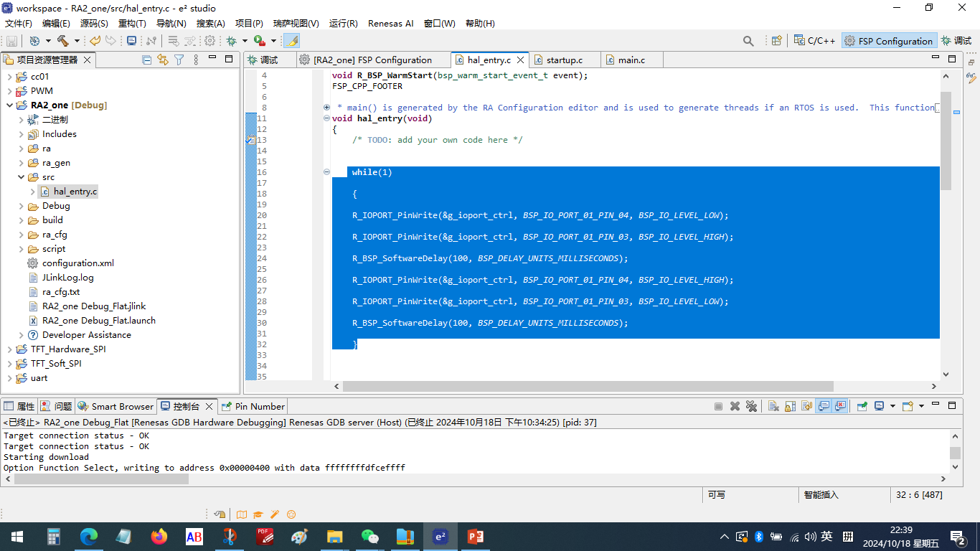The height and width of the screenshot is (551, 980).
Task: Click the gear settings toolbar icon
Action: [x=209, y=41]
